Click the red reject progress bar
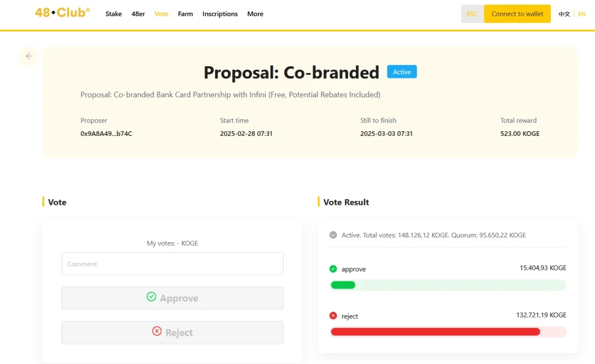 pyautogui.click(x=435, y=332)
